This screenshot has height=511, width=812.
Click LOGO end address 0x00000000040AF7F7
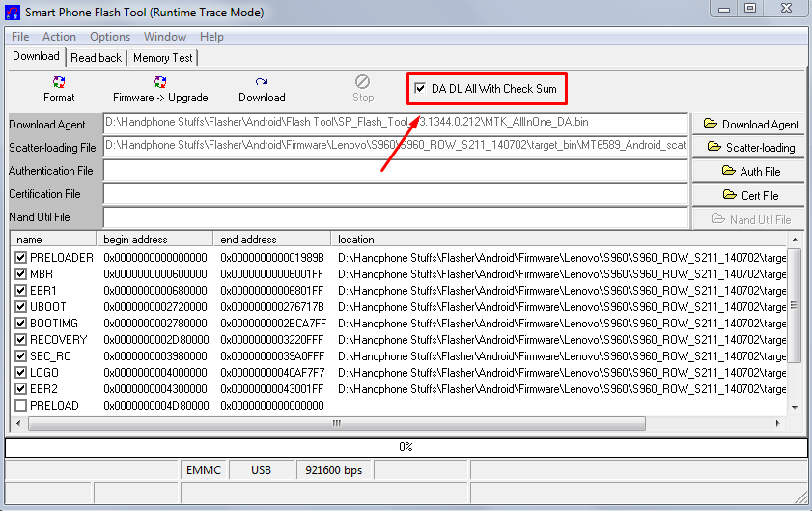pyautogui.click(x=272, y=373)
